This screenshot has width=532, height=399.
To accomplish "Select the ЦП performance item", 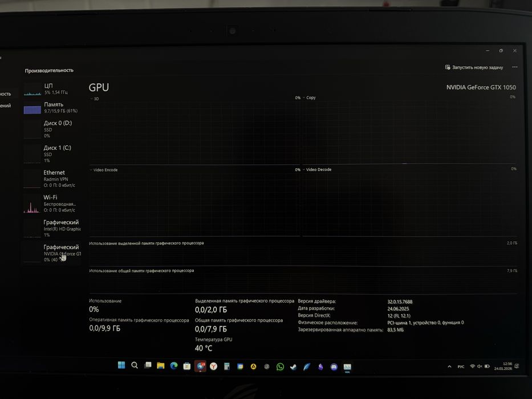I will [x=52, y=89].
